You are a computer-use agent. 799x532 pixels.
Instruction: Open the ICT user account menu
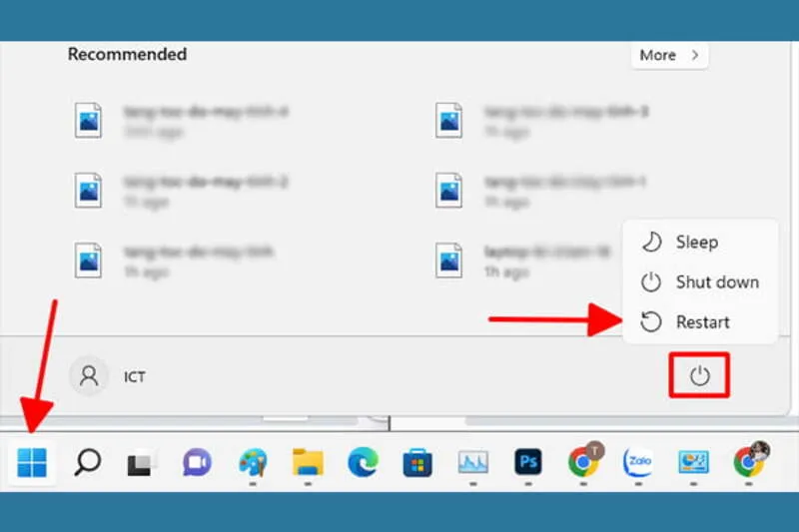(108, 376)
